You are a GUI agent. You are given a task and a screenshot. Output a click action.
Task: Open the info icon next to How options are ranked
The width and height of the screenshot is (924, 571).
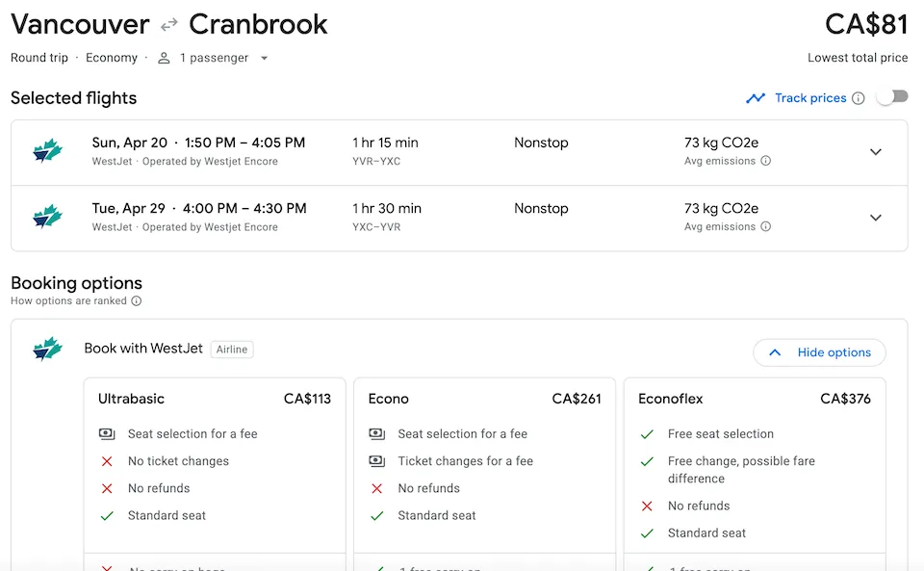pos(137,301)
